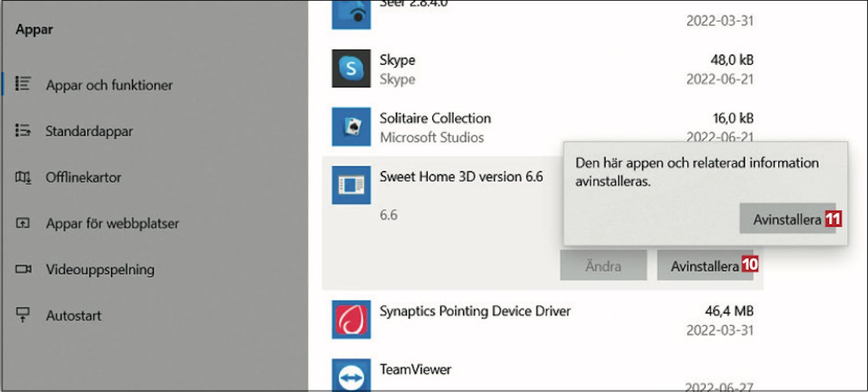Click the Seer app icon
Image resolution: width=868 pixels, height=392 pixels.
[x=351, y=15]
